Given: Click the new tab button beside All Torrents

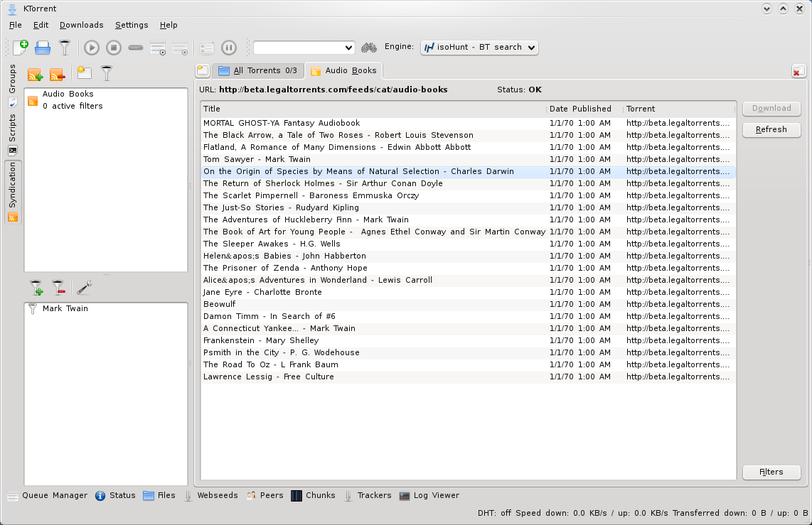Looking at the screenshot, I should coord(203,70).
